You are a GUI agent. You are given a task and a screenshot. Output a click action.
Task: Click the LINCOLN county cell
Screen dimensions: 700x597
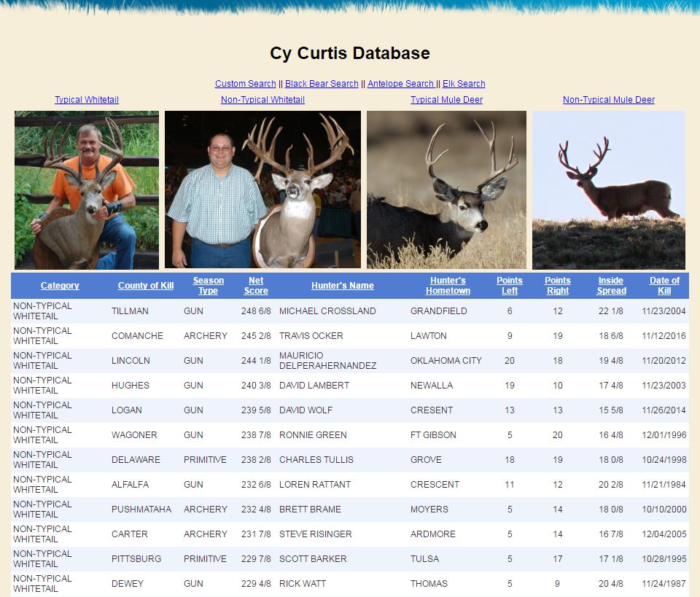coord(131,361)
